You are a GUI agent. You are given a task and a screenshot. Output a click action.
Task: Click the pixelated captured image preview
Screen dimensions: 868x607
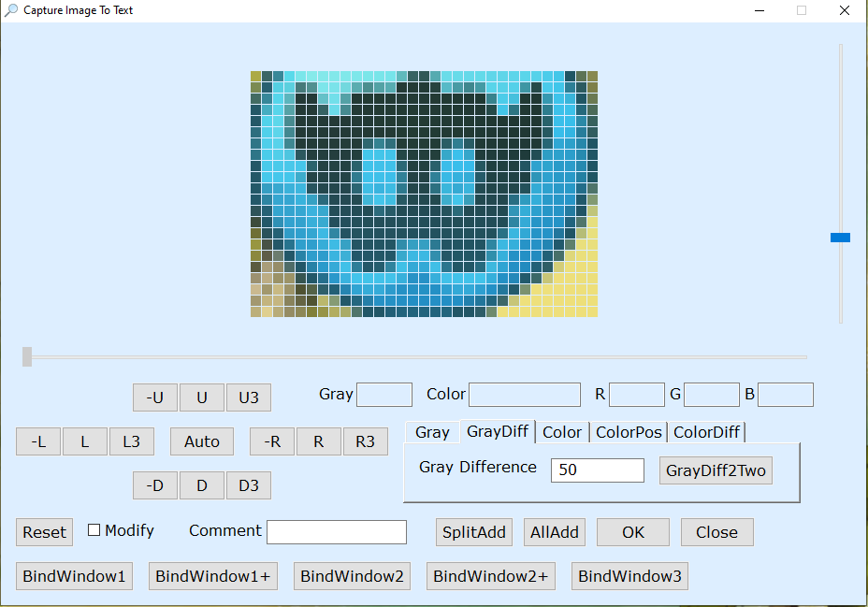tap(424, 194)
